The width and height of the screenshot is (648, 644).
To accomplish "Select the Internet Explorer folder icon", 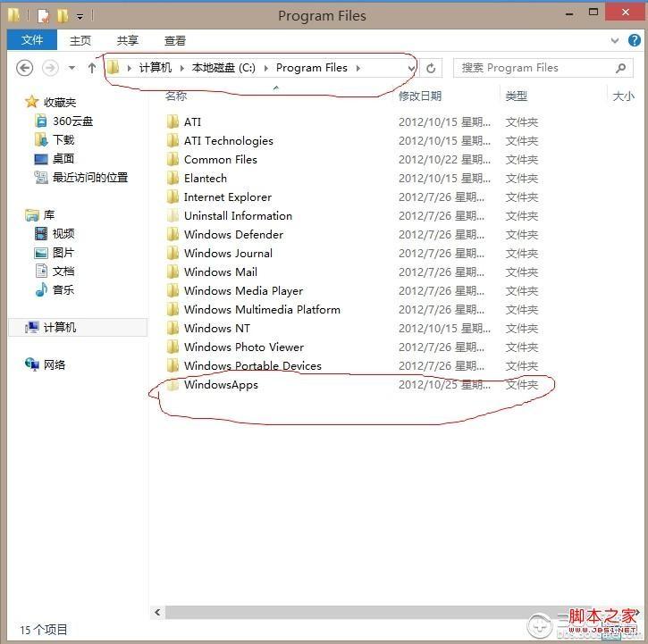I will [x=173, y=197].
